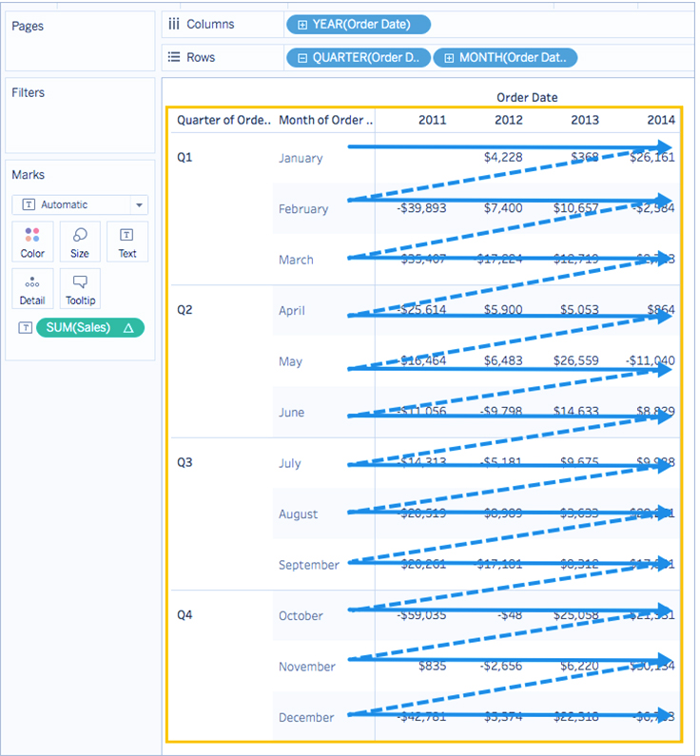The image size is (700, 756).
Task: Select the October row label
Action: tap(301, 615)
